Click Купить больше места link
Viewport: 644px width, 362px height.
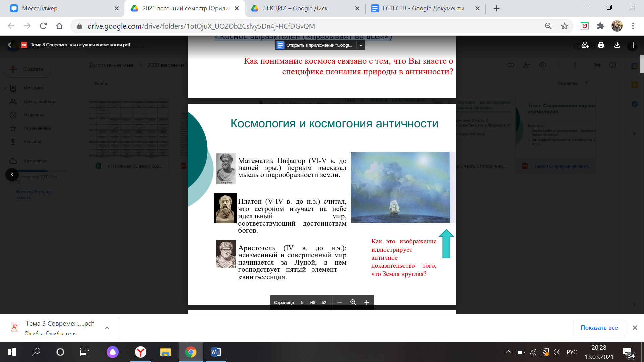tap(38, 195)
